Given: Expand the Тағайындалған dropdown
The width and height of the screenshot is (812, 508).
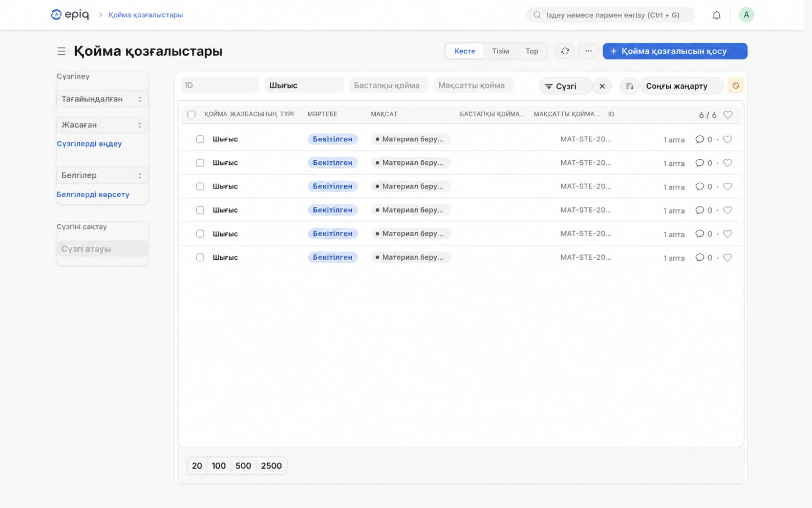Looking at the screenshot, I should pyautogui.click(x=102, y=99).
